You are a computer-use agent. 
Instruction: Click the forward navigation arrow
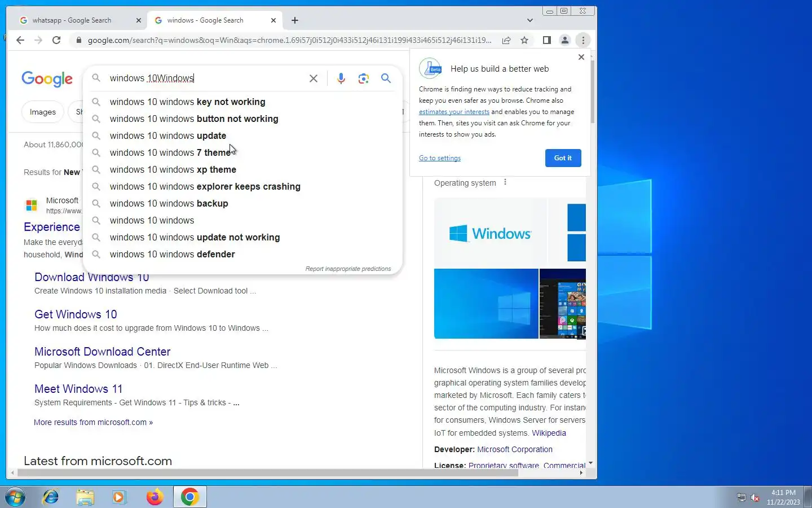coord(38,40)
